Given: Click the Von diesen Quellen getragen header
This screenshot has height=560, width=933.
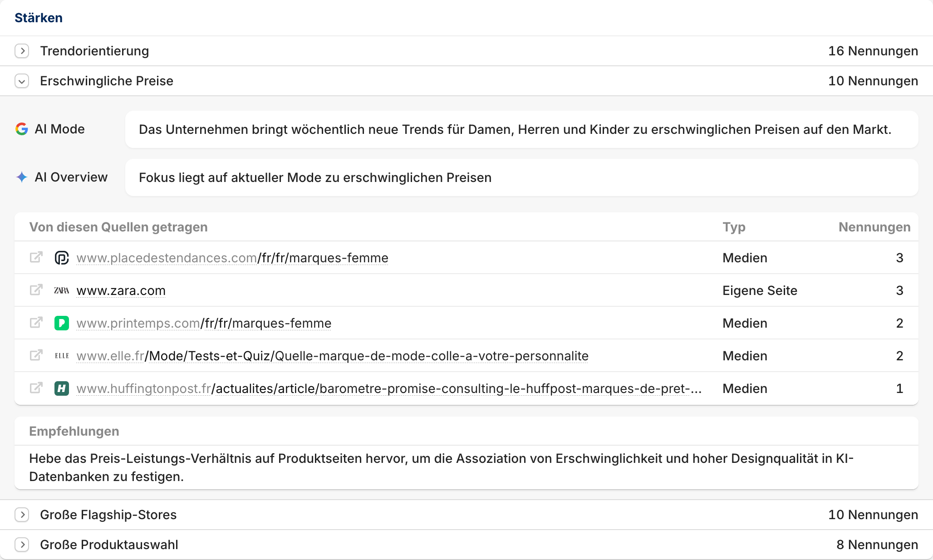Looking at the screenshot, I should [118, 227].
